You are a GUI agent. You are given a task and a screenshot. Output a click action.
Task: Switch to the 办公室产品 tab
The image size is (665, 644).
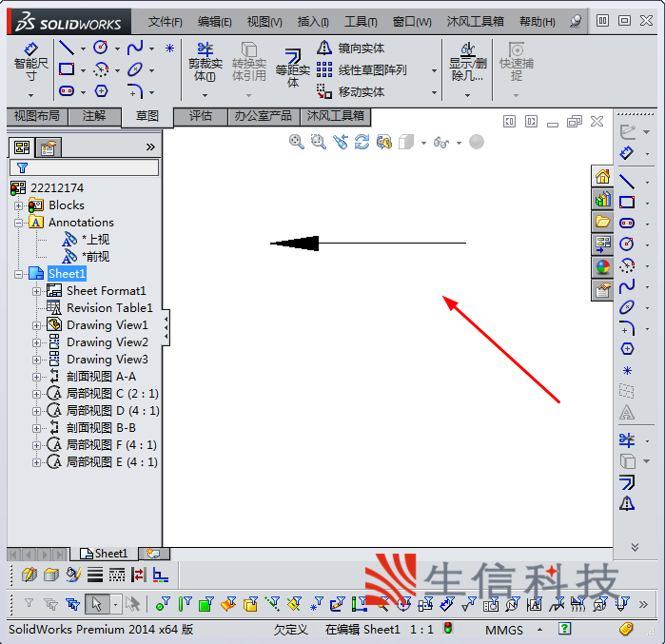(263, 116)
